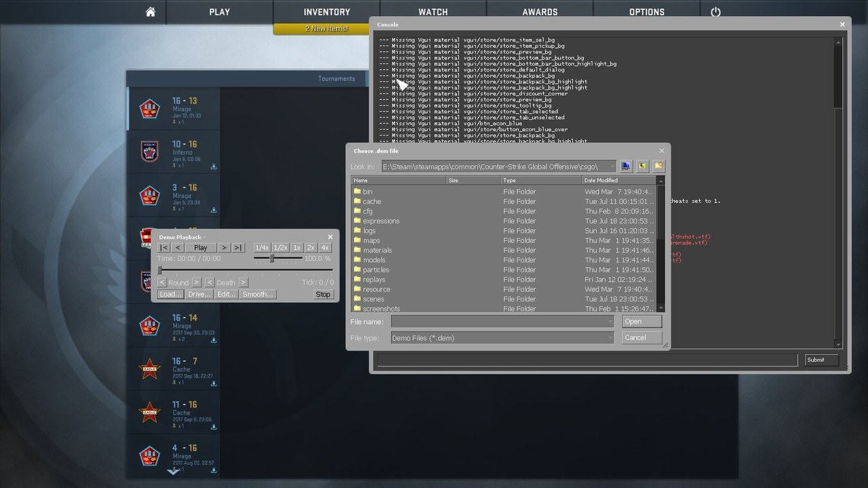Click the 2 New Items notification
Screen dimensions: 868x488
(x=326, y=29)
